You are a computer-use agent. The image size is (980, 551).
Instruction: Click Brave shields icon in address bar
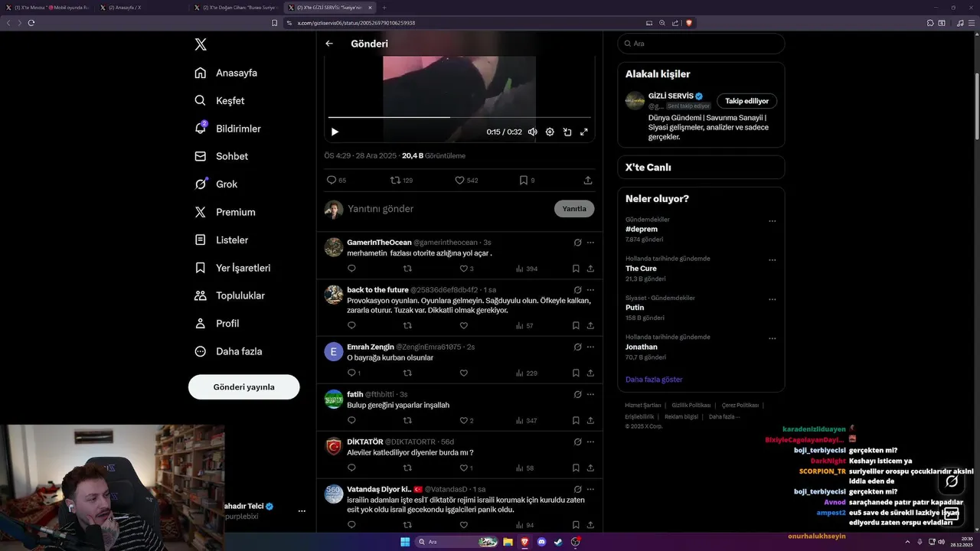pos(689,23)
